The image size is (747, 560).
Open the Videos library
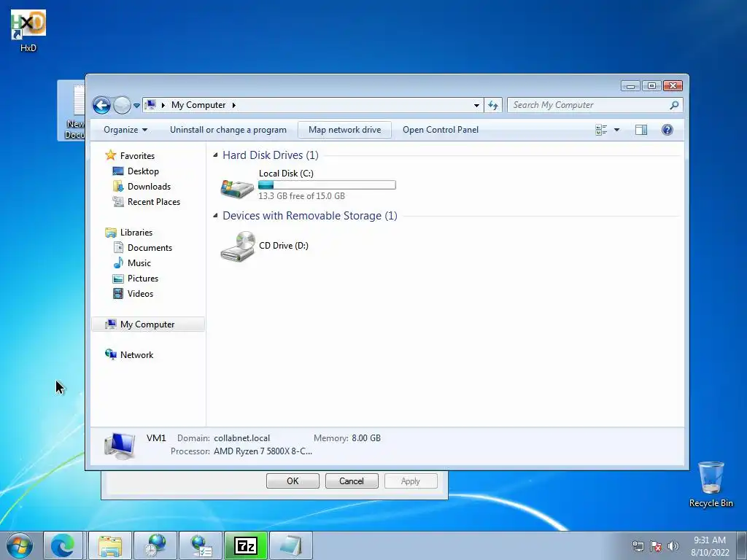point(140,293)
